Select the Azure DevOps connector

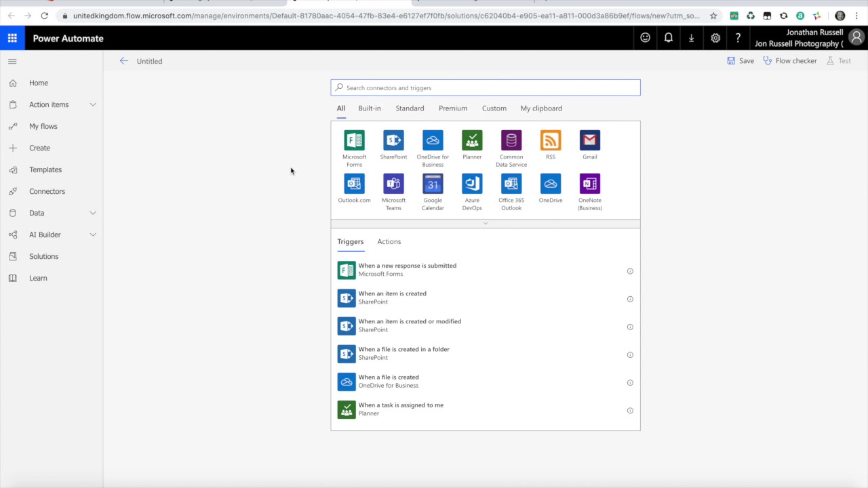pos(472,184)
